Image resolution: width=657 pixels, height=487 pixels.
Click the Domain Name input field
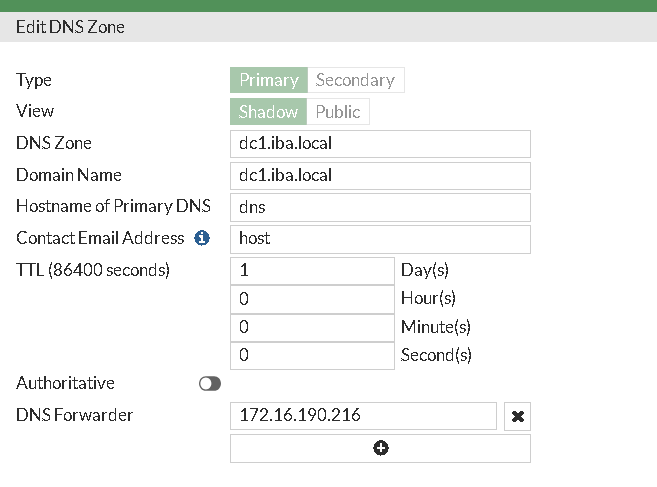(380, 175)
